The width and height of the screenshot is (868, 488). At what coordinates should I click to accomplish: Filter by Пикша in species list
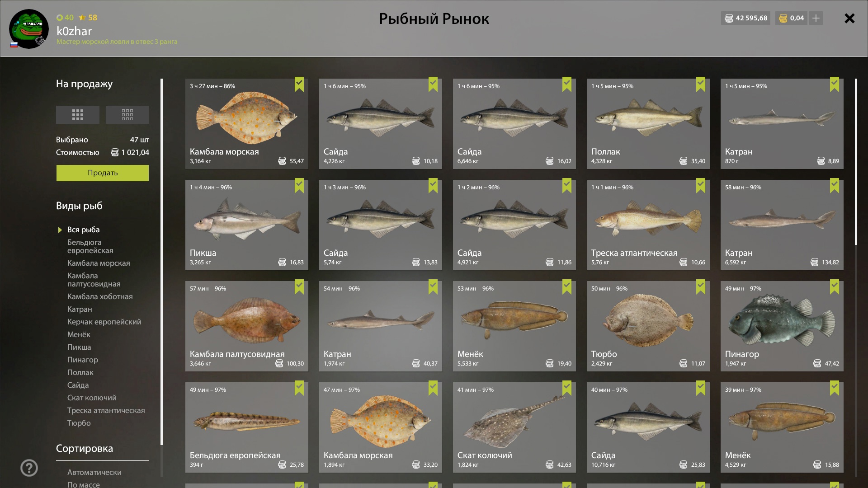[x=79, y=347]
